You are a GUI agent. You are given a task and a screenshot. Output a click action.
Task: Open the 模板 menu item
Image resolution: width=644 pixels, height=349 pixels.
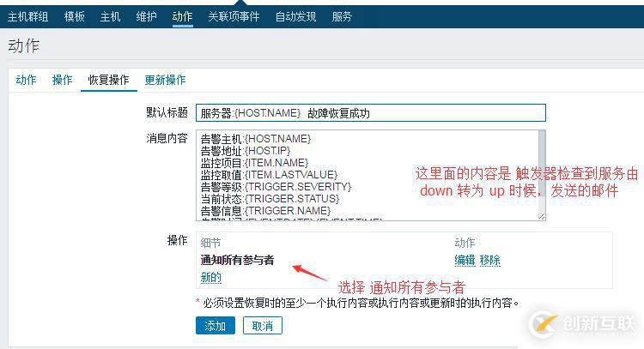pyautogui.click(x=75, y=17)
